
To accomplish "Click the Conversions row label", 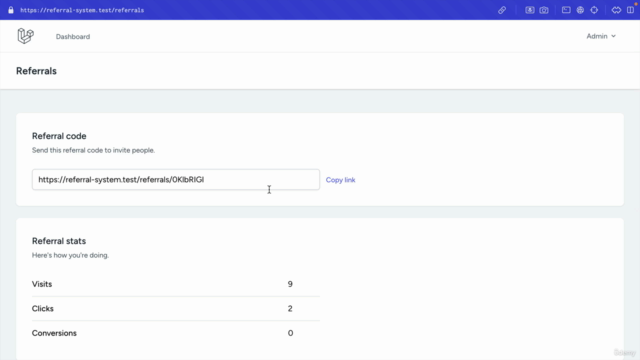I will (54, 333).
